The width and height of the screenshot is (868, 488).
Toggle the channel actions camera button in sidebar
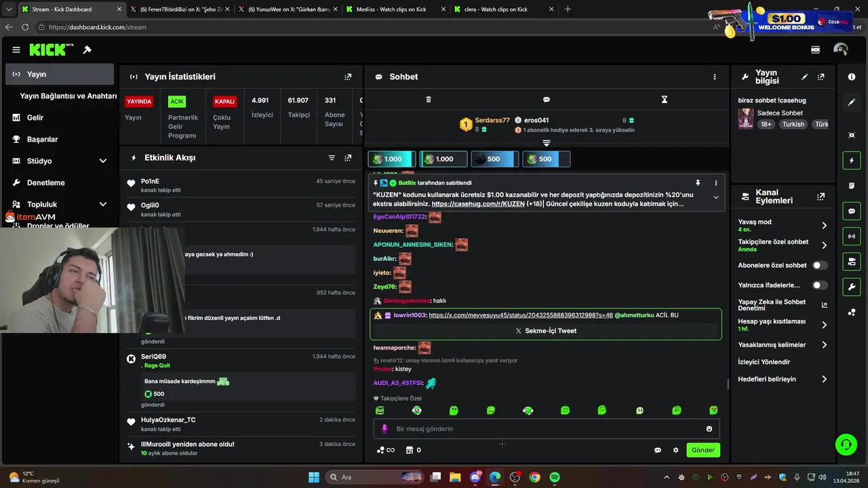pos(852,262)
